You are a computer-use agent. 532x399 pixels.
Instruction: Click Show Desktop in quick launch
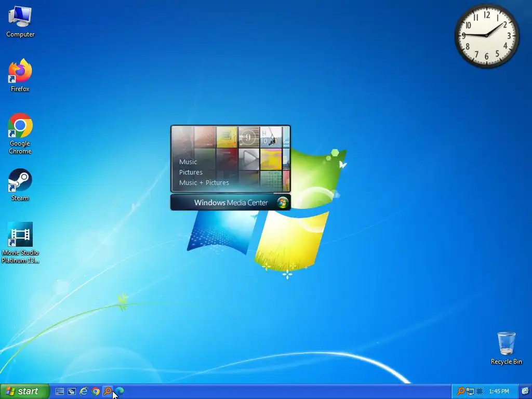[x=60, y=392]
